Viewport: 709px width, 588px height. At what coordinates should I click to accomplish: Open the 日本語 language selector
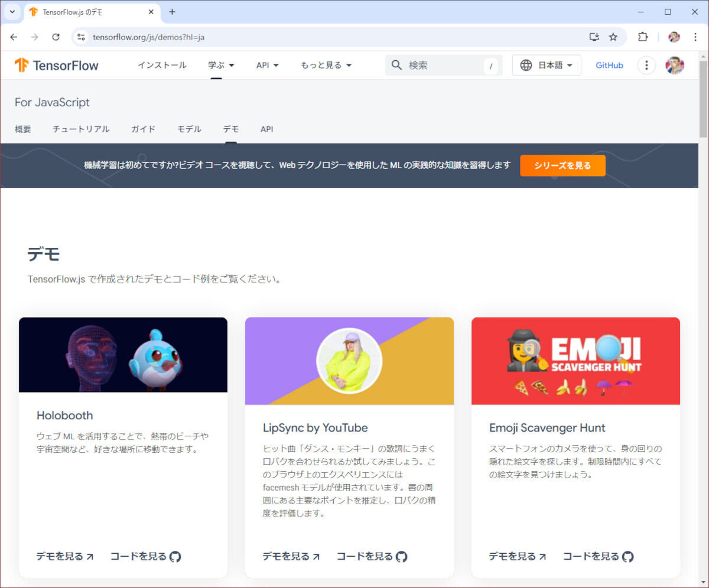547,65
